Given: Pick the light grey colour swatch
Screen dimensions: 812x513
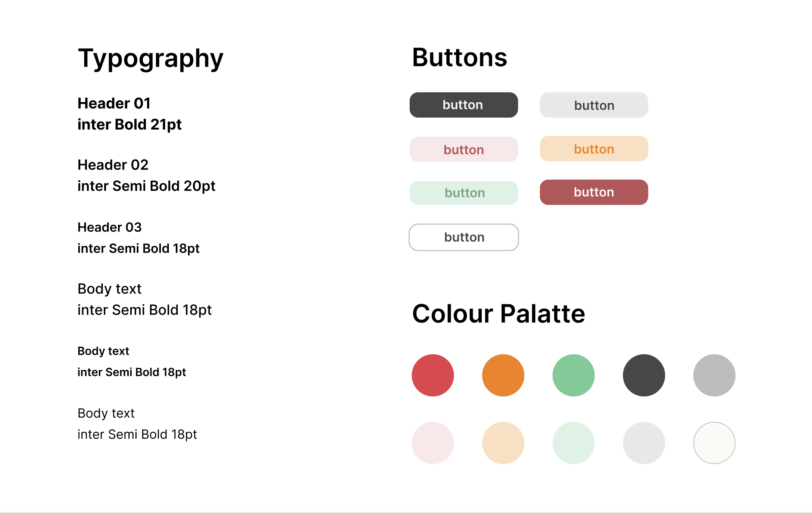Looking at the screenshot, I should [644, 443].
